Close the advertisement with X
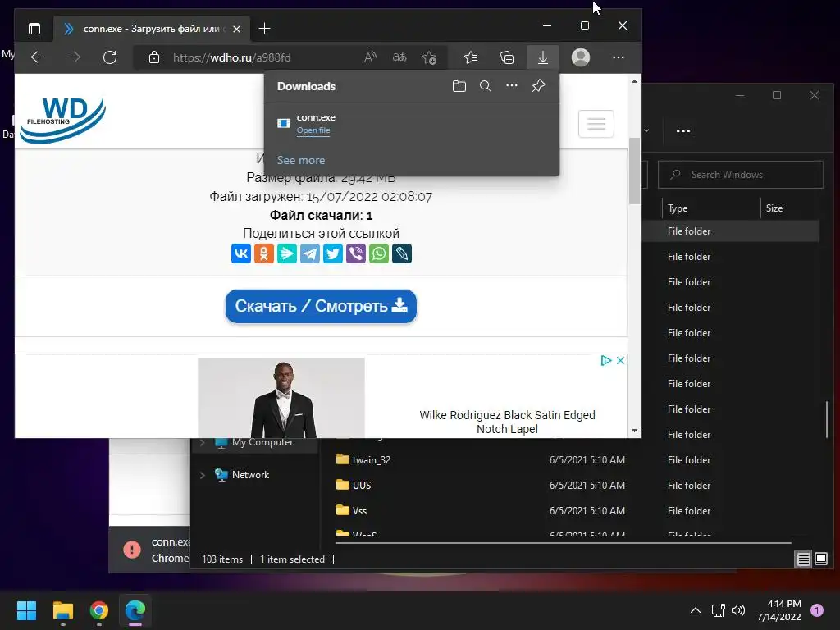This screenshot has width=840, height=630. (620, 361)
